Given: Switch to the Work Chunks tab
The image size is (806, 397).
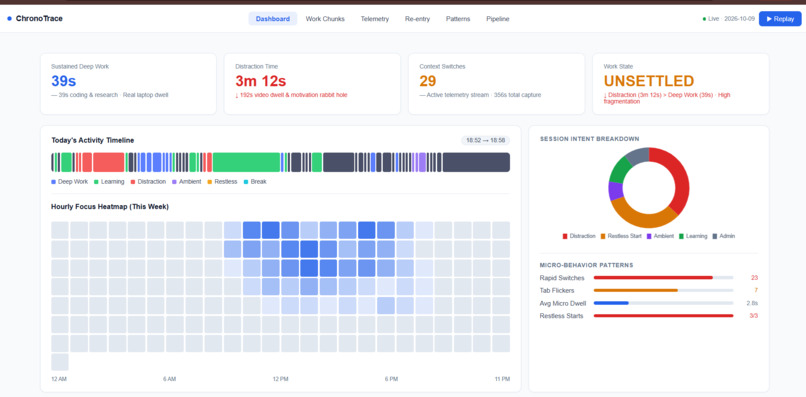Looking at the screenshot, I should [325, 19].
